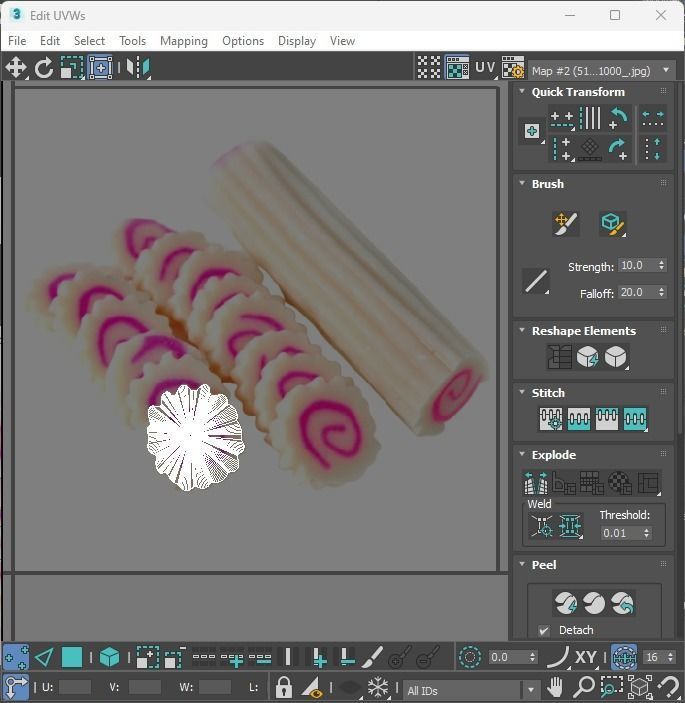
Task: Click the Reset Peel icon
Action: tap(623, 603)
